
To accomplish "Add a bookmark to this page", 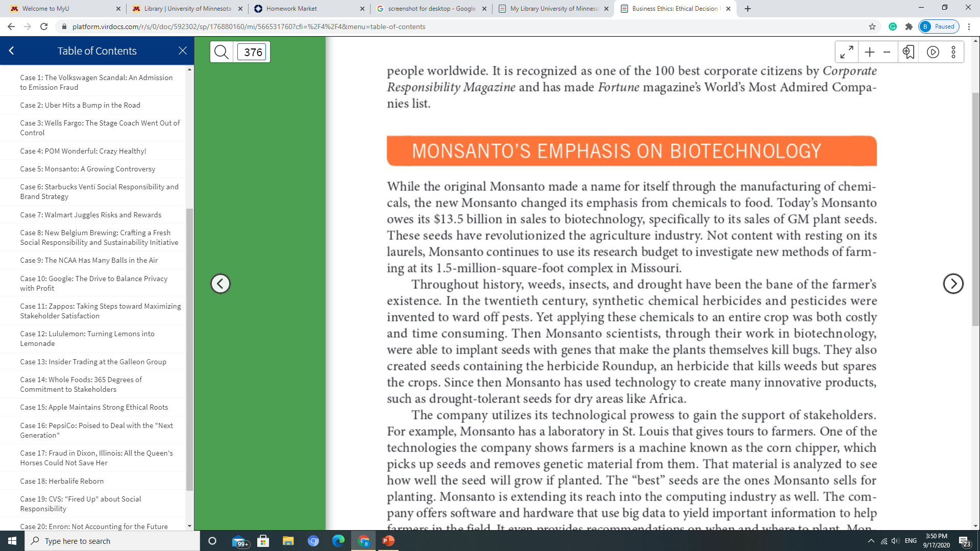I will click(909, 52).
